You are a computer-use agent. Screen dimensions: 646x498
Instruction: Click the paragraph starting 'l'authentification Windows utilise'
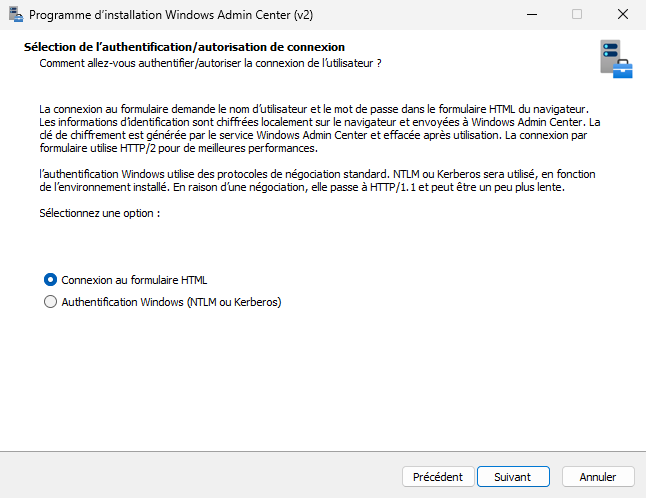pos(317,180)
